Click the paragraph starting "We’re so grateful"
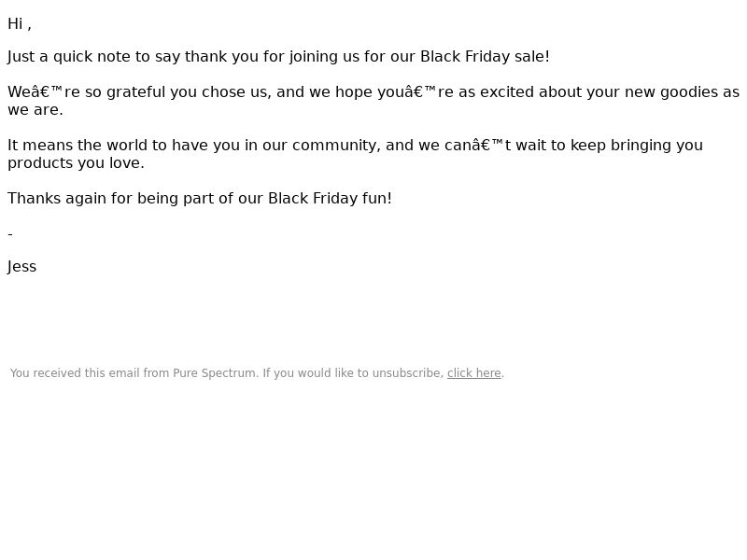Image resolution: width=747 pixels, height=560 pixels. pos(373,101)
